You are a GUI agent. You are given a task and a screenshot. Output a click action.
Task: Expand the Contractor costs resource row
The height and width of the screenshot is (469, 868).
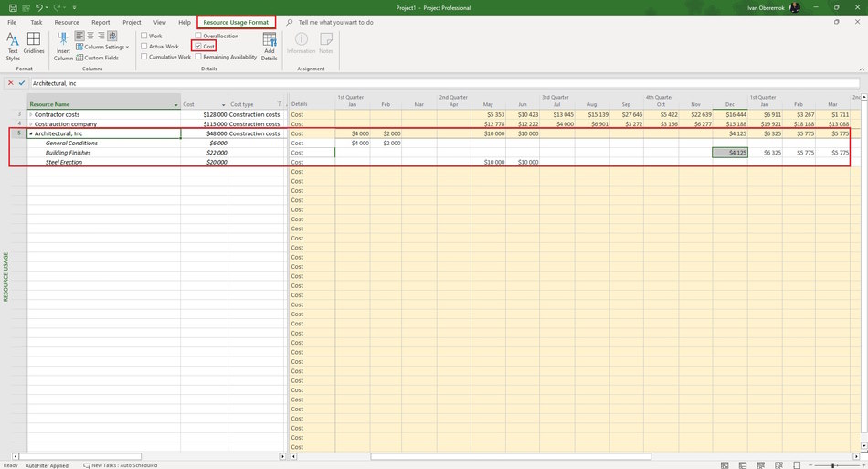[x=31, y=114]
